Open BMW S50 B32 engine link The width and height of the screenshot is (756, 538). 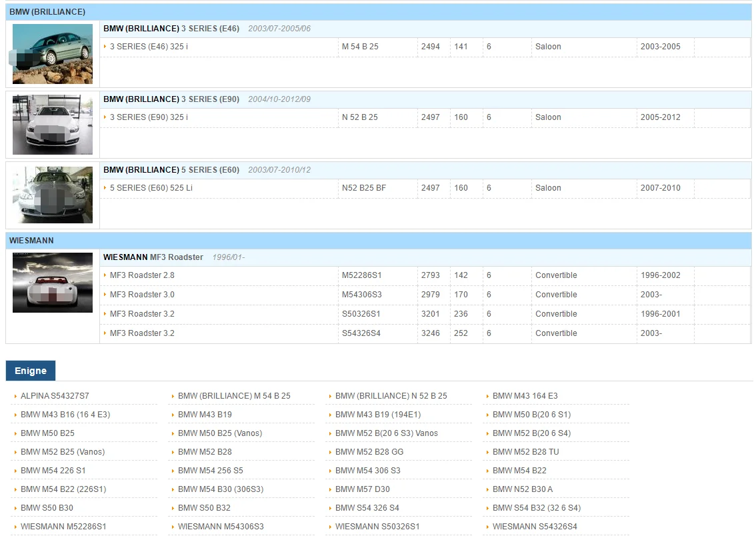tap(204, 508)
